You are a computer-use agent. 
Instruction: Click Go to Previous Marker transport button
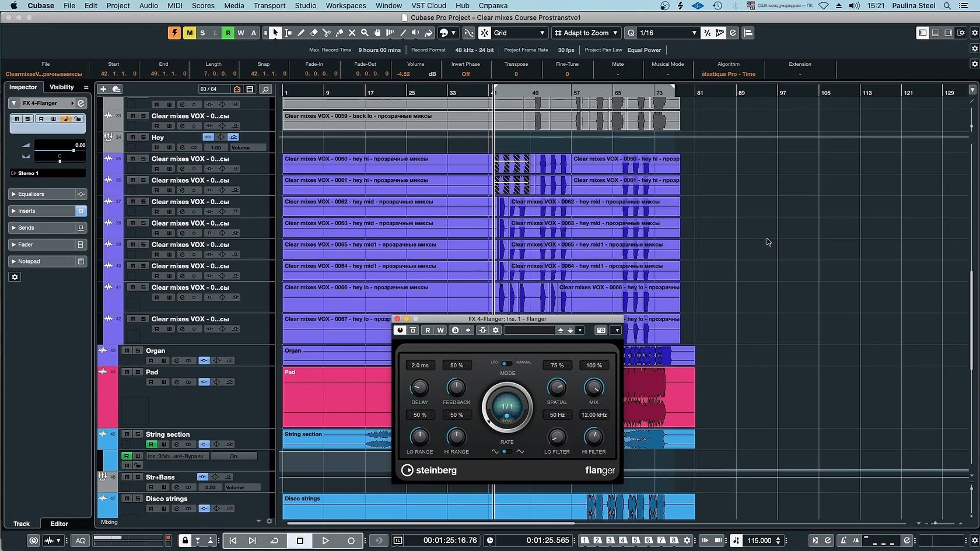[x=233, y=541]
